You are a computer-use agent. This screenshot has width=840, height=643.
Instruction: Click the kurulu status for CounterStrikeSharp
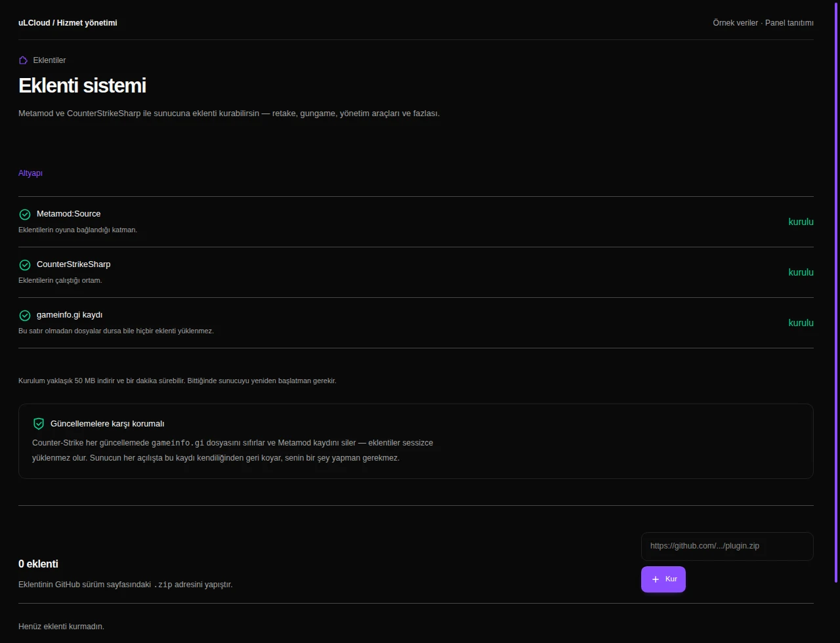pos(801,272)
